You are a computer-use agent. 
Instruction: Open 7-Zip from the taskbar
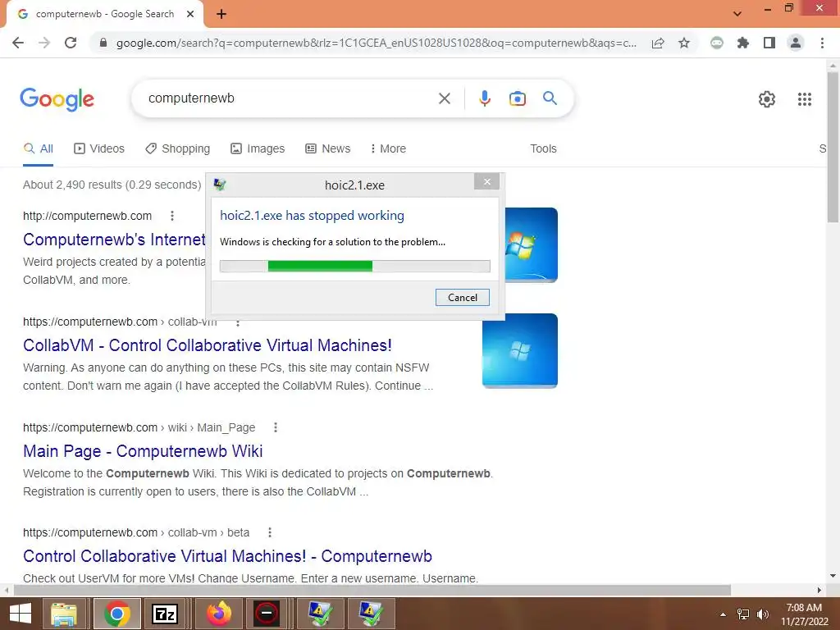[165, 614]
